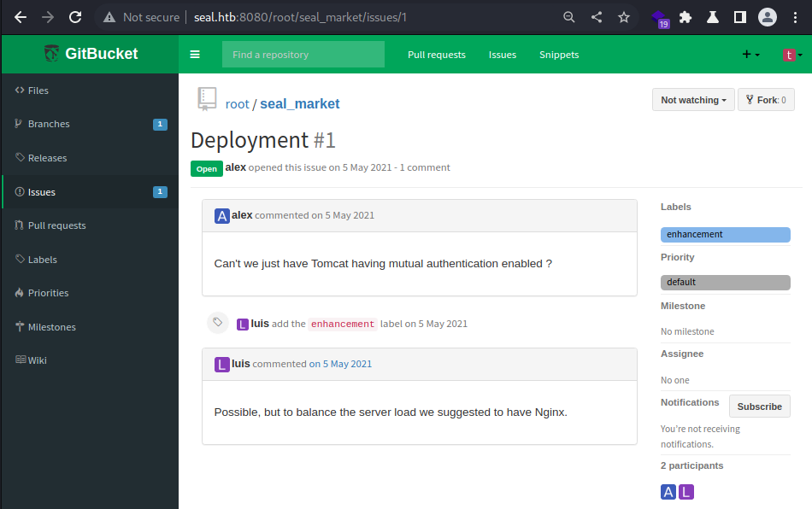This screenshot has height=509, width=812.
Task: Click the Subscribe button
Action: (759, 407)
